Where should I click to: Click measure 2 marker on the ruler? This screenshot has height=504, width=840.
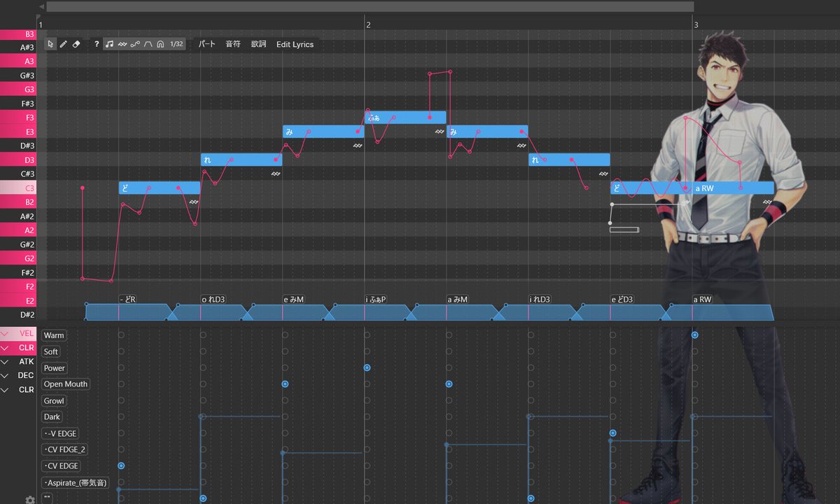point(368,24)
